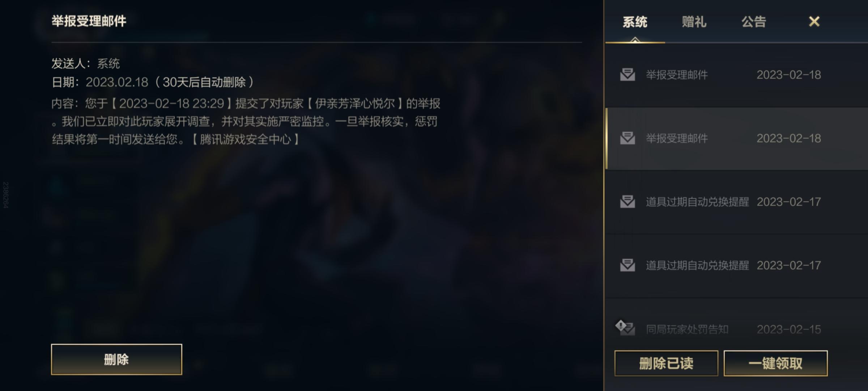This screenshot has height=391, width=868.
Task: Click envelope icon of upper 道具过期自动兑换提醒 mail
Action: click(627, 201)
